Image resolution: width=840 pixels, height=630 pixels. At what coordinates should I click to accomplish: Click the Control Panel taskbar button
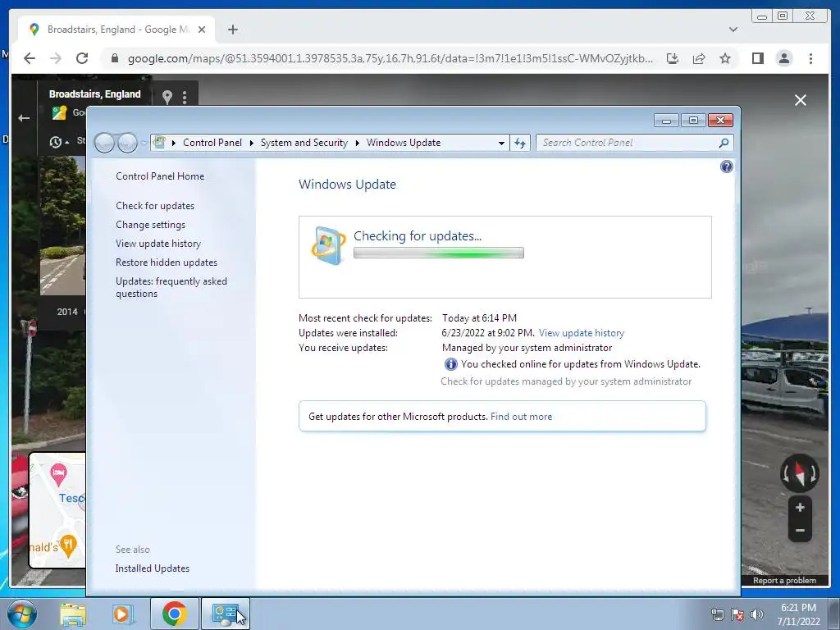225,614
